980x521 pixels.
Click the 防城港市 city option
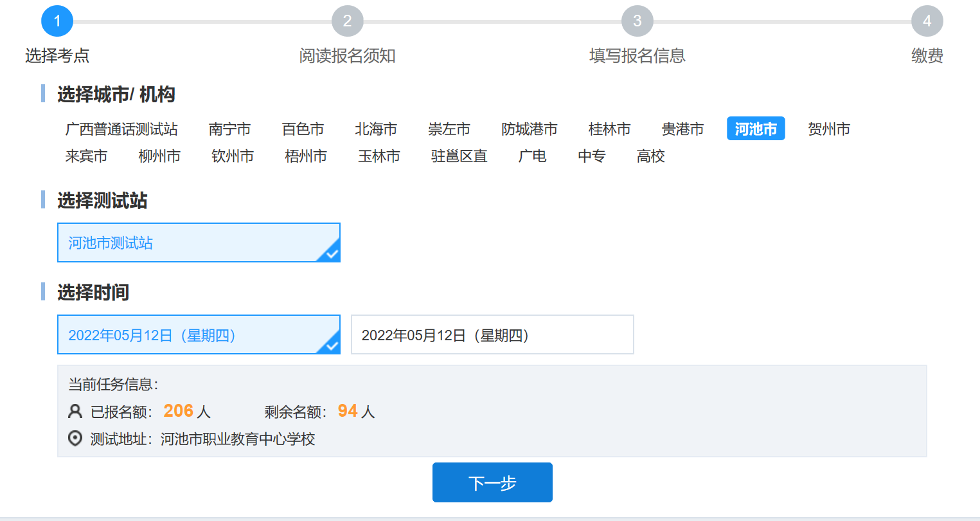[x=529, y=129]
